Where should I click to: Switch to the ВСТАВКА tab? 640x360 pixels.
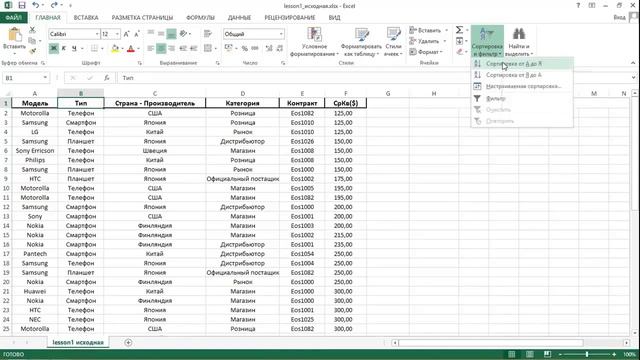tap(86, 18)
